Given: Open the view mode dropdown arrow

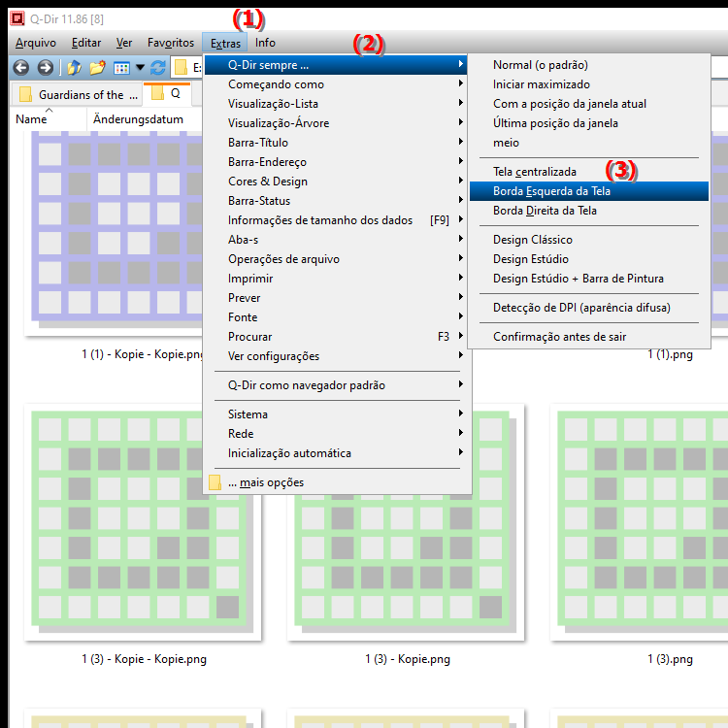Looking at the screenshot, I should click(x=140, y=68).
